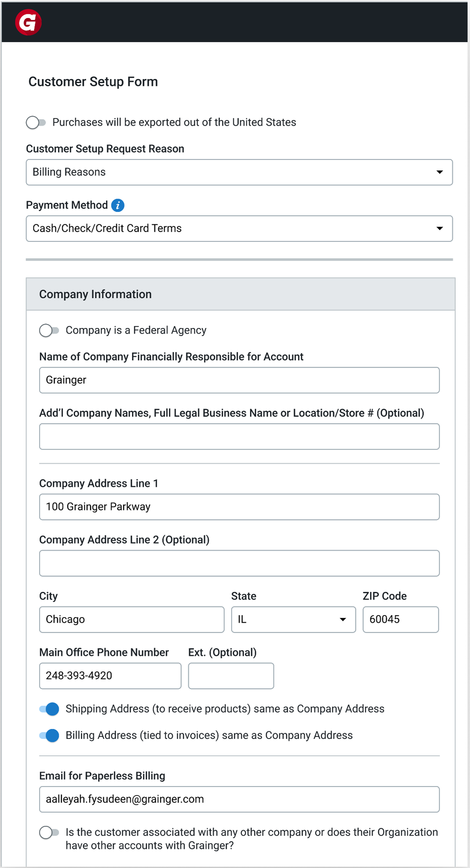Click the Company Information section header
Image resolution: width=470 pixels, height=868 pixels.
(x=240, y=294)
